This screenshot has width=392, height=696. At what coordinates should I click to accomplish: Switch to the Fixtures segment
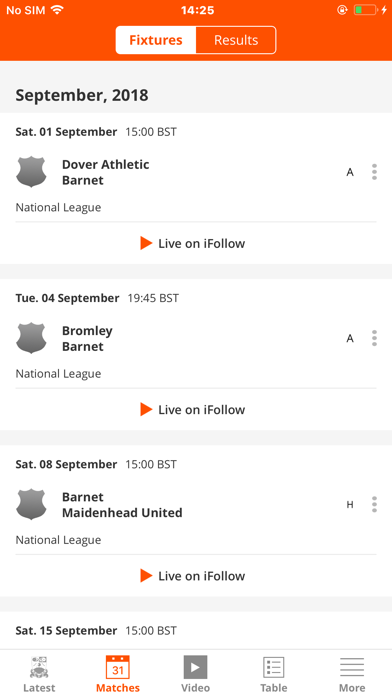[156, 40]
